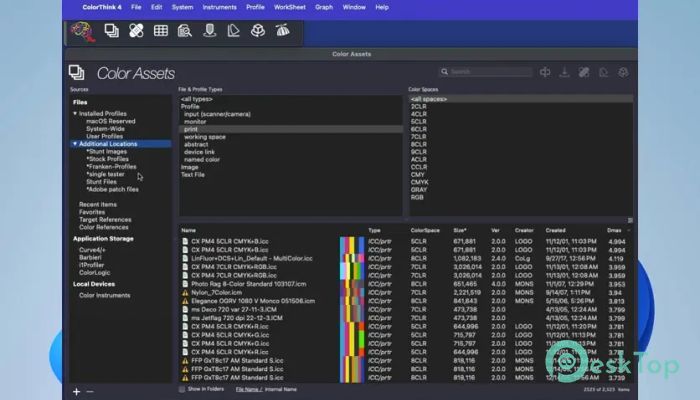The width and height of the screenshot is (700, 400).
Task: Add a source with the plus button
Action: [x=76, y=392]
